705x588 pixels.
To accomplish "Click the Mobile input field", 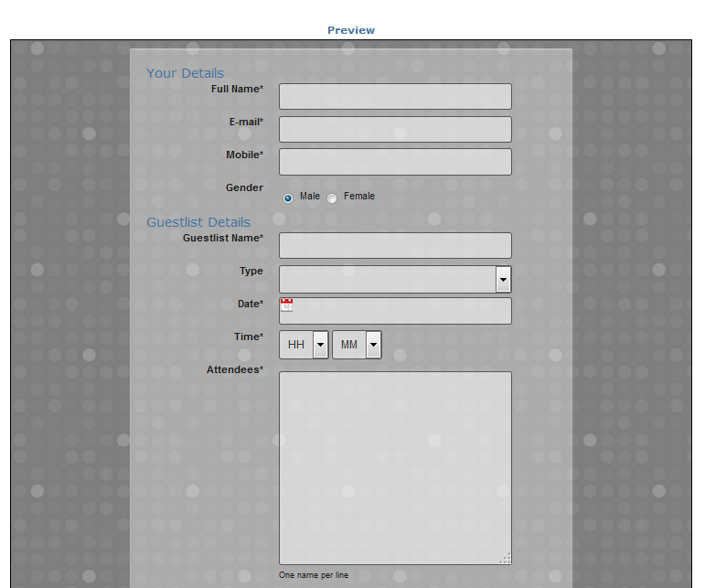I will [395, 162].
